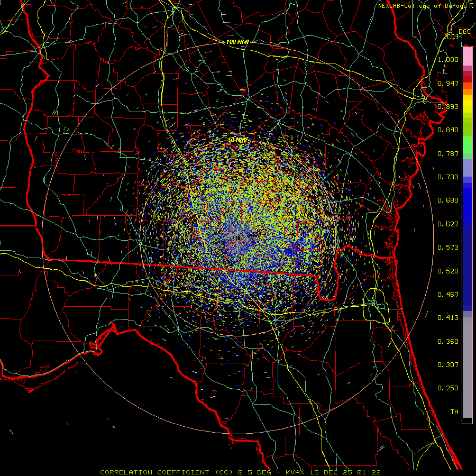Click the 0.467 legend value

coord(448,295)
